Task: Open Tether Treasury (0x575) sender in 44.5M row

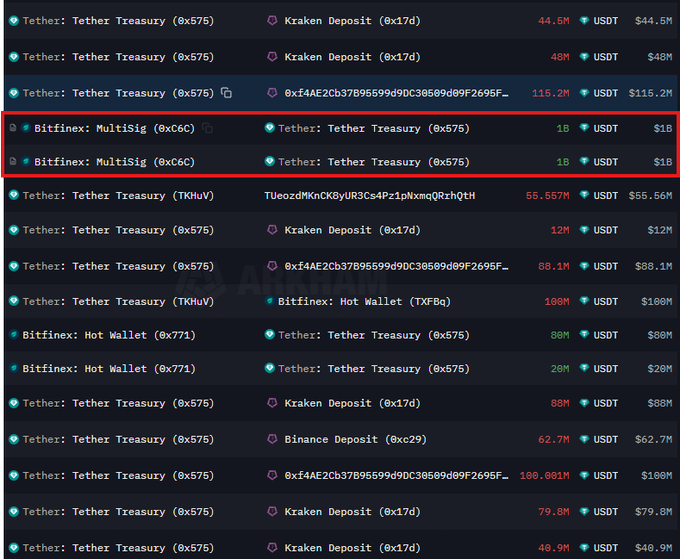Action: [x=118, y=21]
